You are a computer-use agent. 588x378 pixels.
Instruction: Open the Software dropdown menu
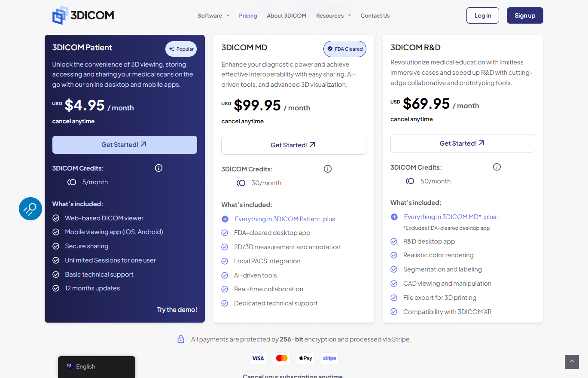coord(213,15)
